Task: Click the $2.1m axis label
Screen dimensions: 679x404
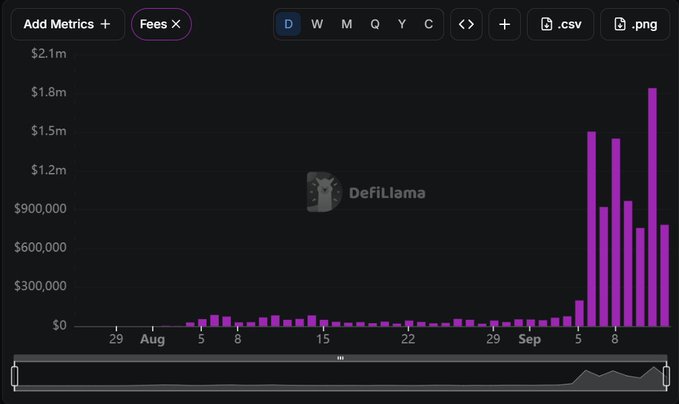Action: 48,54
